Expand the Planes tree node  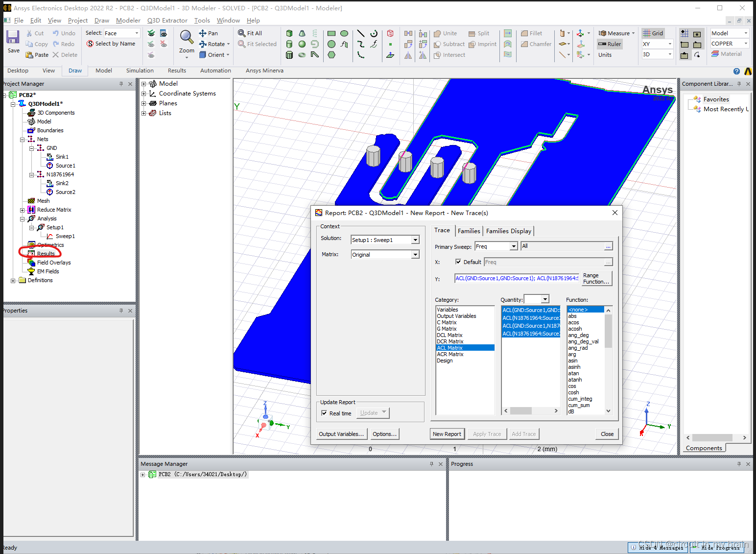click(x=144, y=103)
